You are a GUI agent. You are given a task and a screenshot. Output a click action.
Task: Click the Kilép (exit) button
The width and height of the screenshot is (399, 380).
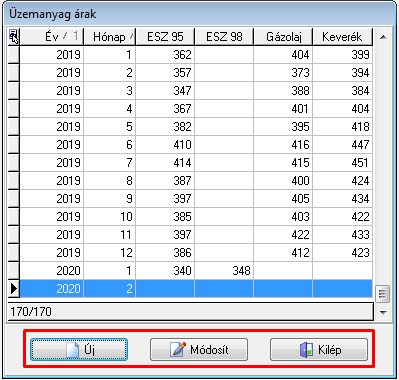tap(319, 350)
